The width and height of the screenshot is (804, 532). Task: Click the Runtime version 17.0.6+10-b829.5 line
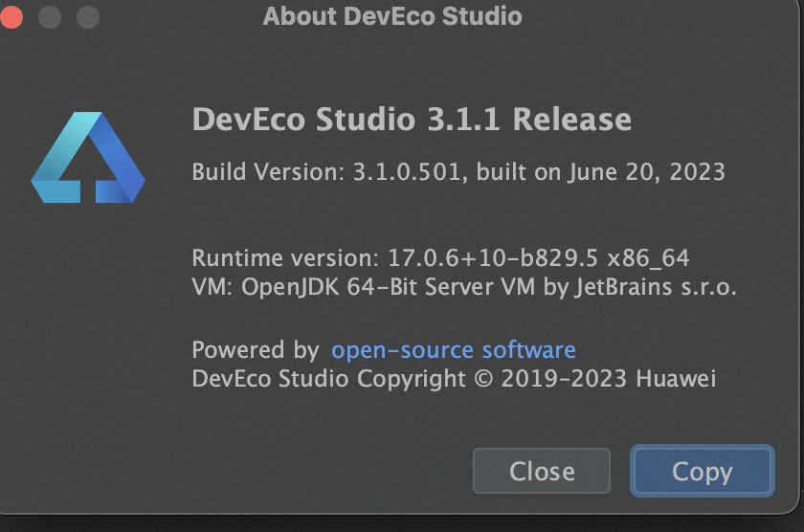pos(440,257)
